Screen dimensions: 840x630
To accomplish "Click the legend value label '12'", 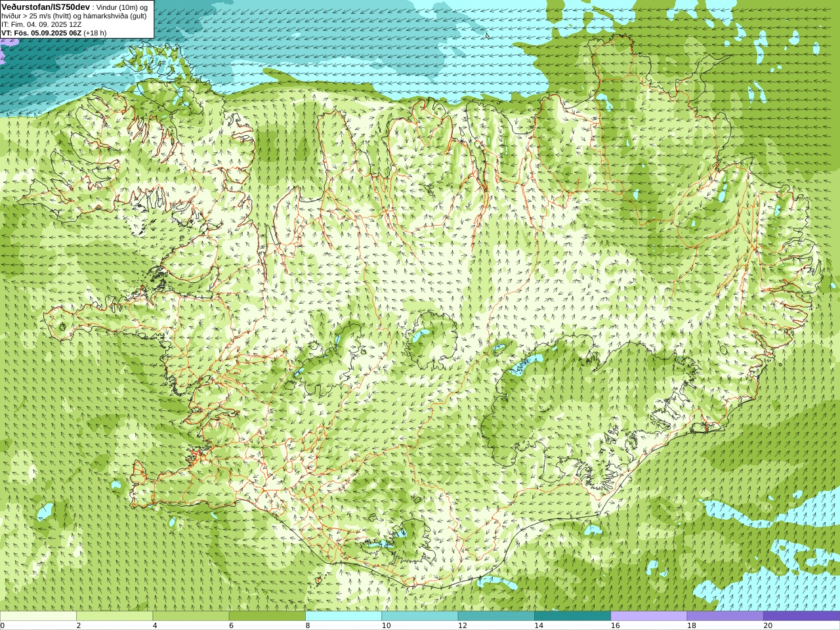I will coord(463,625).
